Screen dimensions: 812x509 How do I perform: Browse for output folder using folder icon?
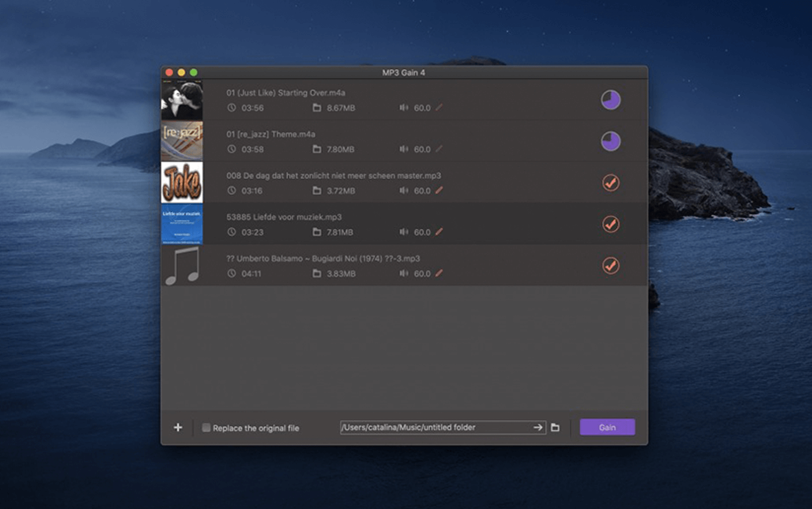click(555, 427)
